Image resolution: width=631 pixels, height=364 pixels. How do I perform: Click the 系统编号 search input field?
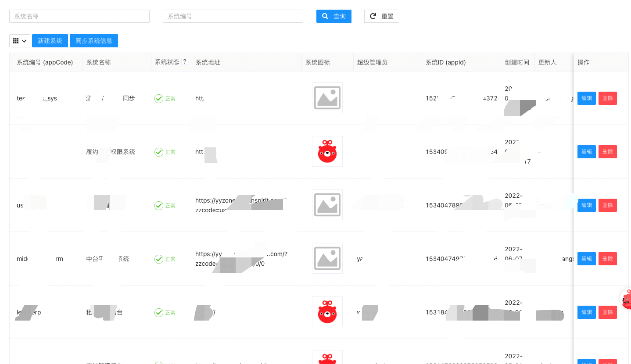click(x=233, y=16)
